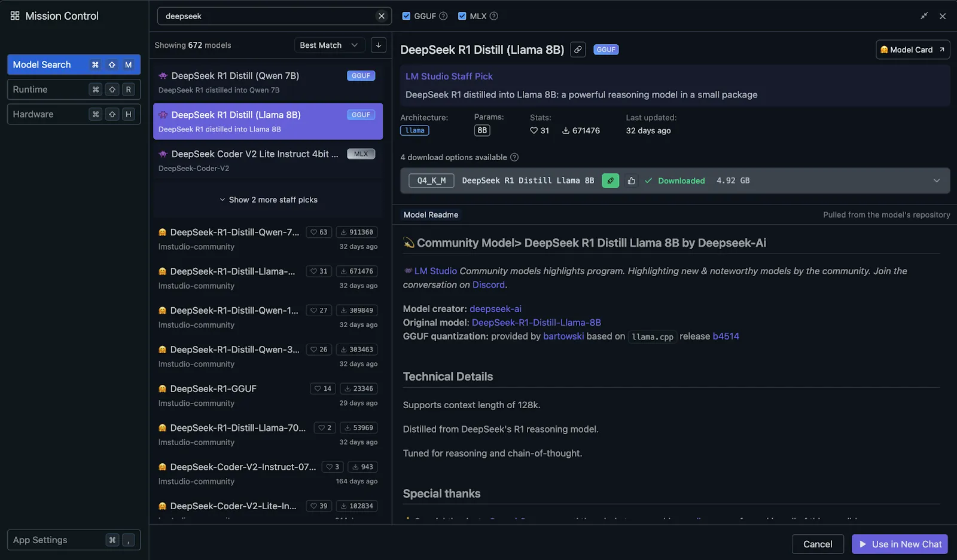Open DeepSeek-R1-Distill-Llama-8B original model link
This screenshot has height=560, width=957.
(537, 323)
